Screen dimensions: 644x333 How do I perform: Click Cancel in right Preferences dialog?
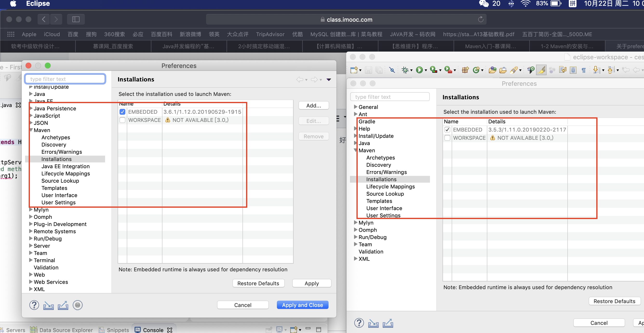(x=599, y=323)
